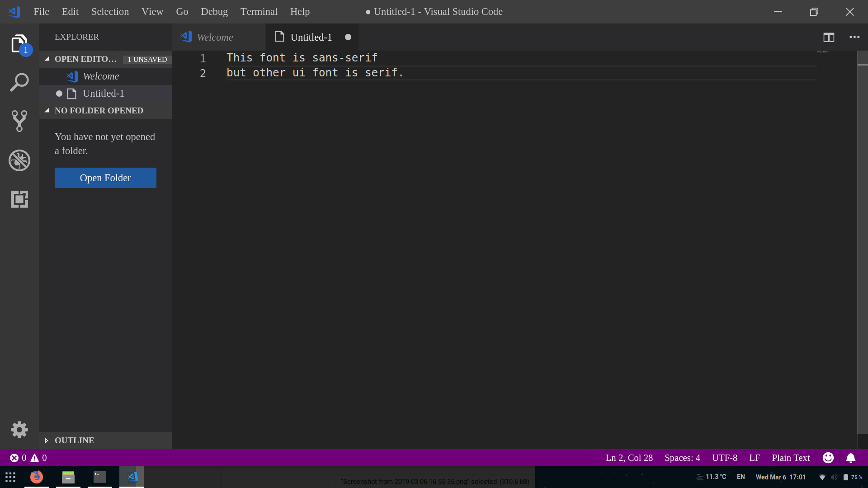Screen dimensions: 868x488
Task: Select the unsaved dot on Untitled-1 in Explorer
Action: coord(59,94)
